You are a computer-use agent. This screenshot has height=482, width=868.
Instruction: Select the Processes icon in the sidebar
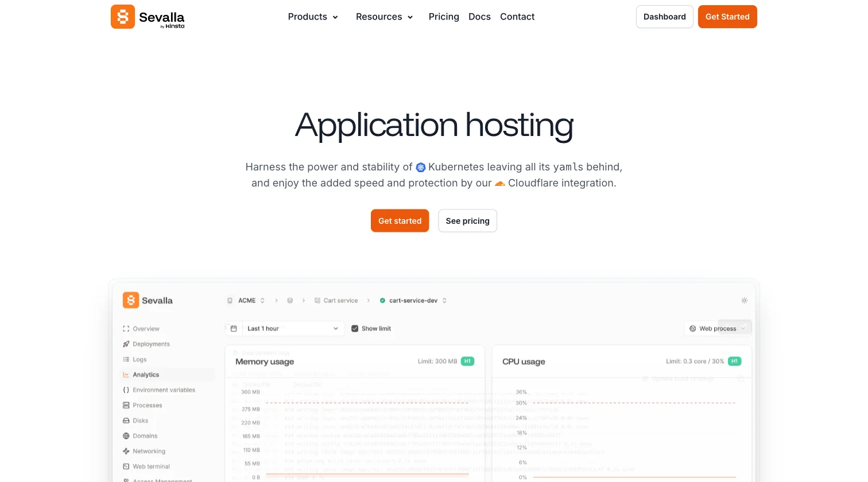tap(126, 405)
